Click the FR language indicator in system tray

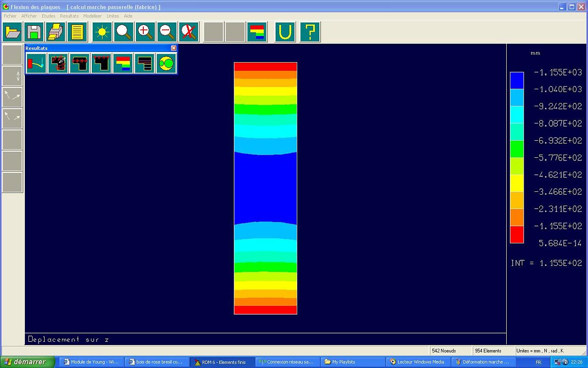pyautogui.click(x=538, y=362)
